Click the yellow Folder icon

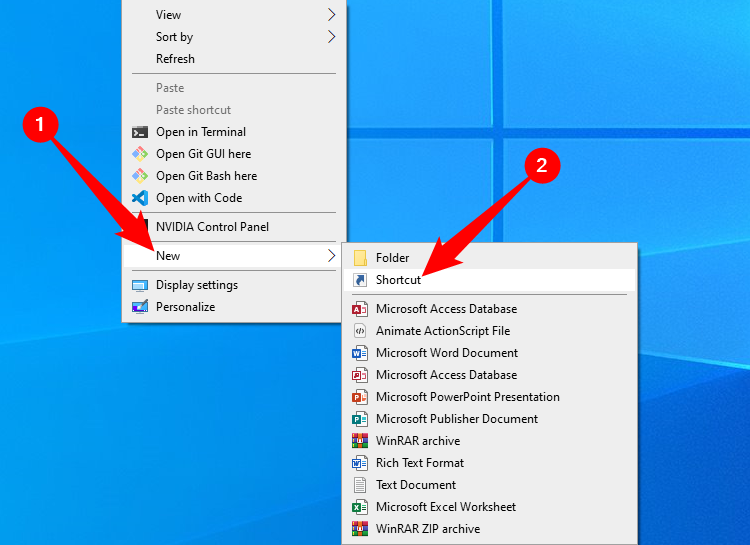360,258
